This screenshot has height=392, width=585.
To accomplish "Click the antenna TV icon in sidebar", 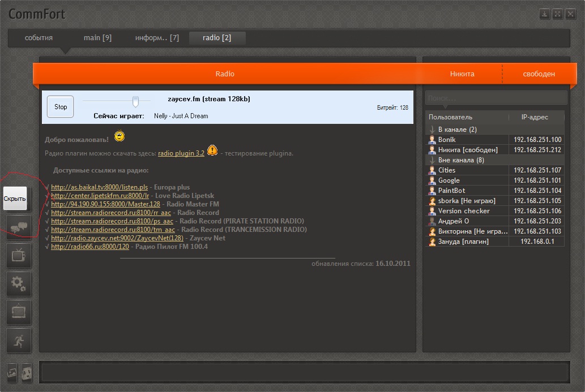I will [x=19, y=255].
